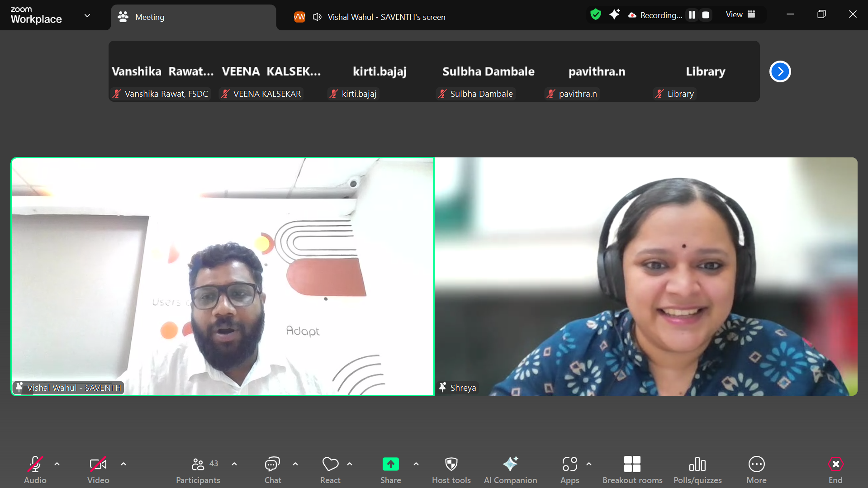Expand audio options arrow beside Audio
868x488 pixels.
[57, 464]
